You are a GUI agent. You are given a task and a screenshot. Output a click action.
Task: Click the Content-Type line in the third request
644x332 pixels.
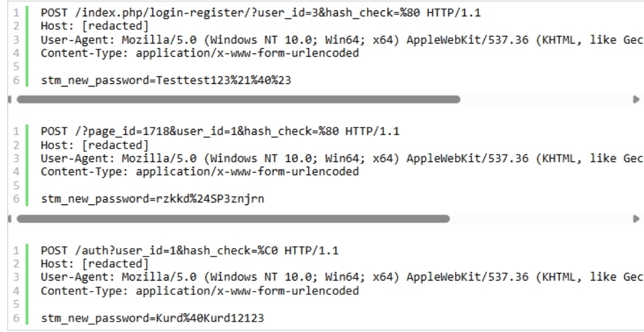[x=199, y=291]
